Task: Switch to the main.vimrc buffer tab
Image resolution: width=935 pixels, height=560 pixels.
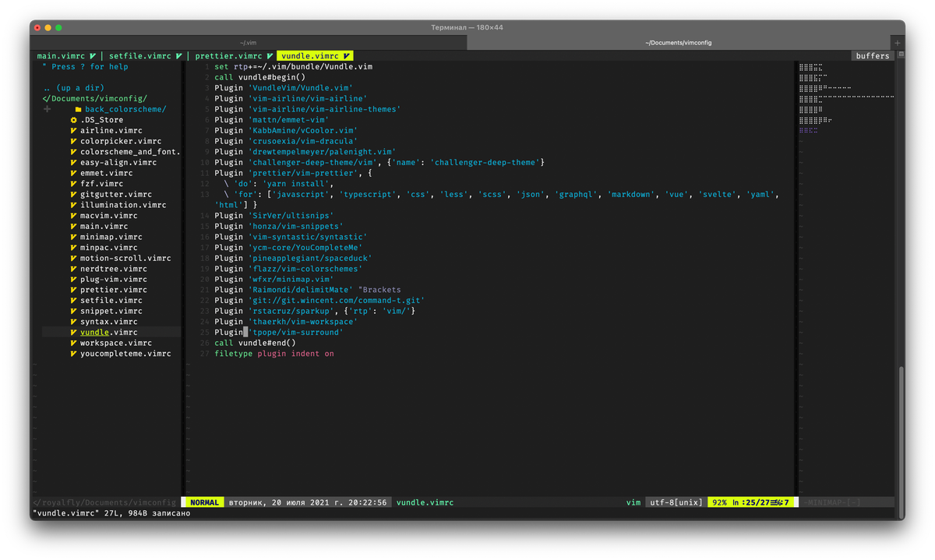Action: point(66,56)
